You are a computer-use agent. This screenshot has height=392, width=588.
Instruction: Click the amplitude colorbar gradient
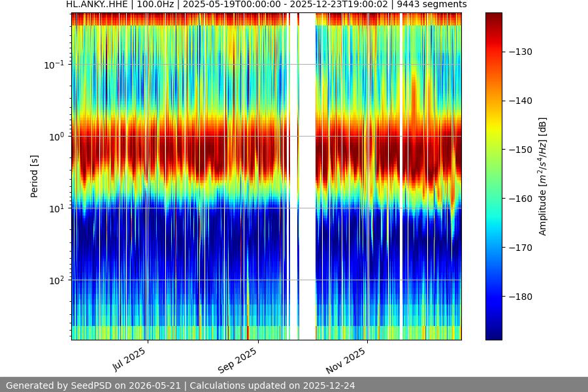493,176
